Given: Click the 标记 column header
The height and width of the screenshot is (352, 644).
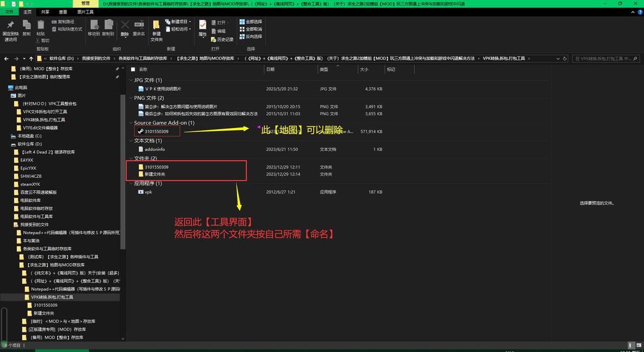Looking at the screenshot, I should tap(391, 70).
